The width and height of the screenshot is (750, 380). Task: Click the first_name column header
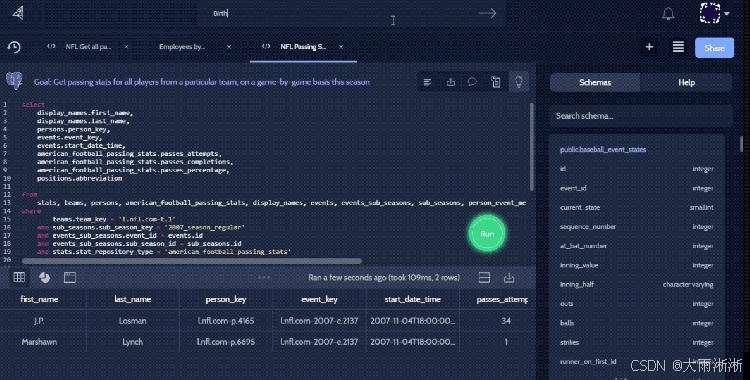pyautogui.click(x=39, y=299)
